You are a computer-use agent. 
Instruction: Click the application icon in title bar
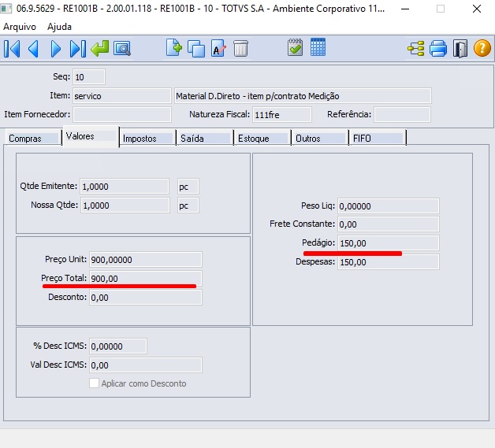pyautogui.click(x=6, y=9)
